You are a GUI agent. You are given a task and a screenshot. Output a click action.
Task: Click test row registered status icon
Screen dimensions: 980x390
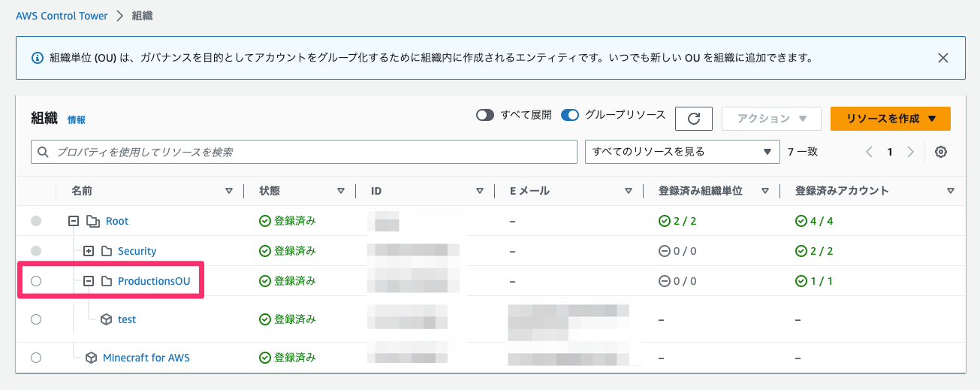[x=264, y=319]
